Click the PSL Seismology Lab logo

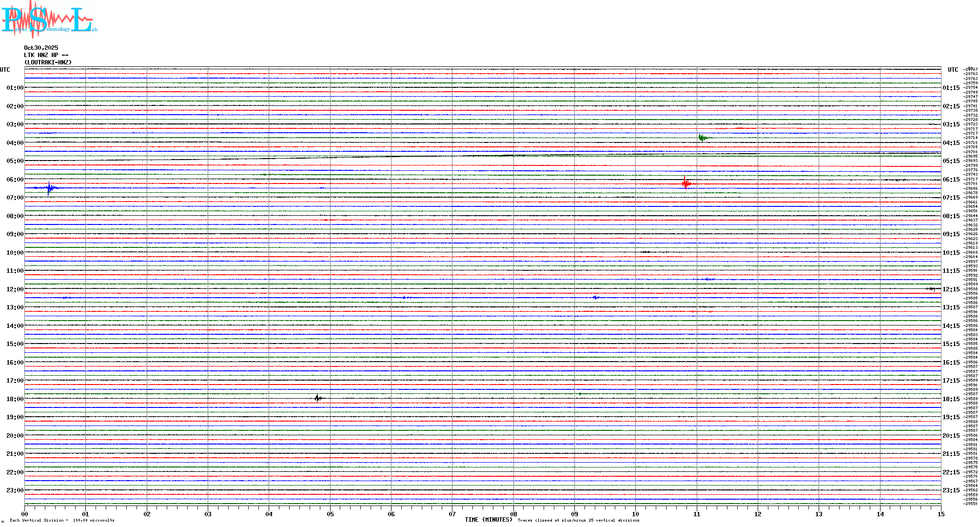(x=49, y=20)
